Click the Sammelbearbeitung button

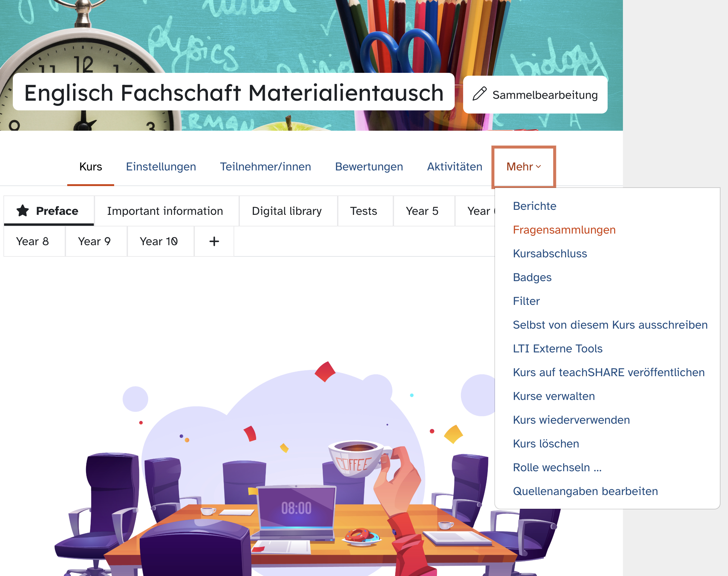[x=535, y=94]
